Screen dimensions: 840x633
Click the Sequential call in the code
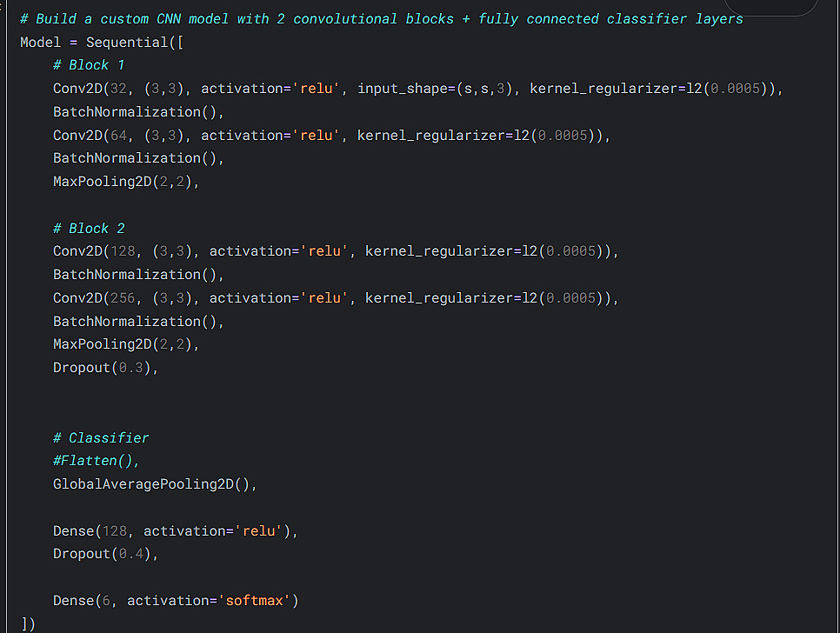pyautogui.click(x=130, y=43)
